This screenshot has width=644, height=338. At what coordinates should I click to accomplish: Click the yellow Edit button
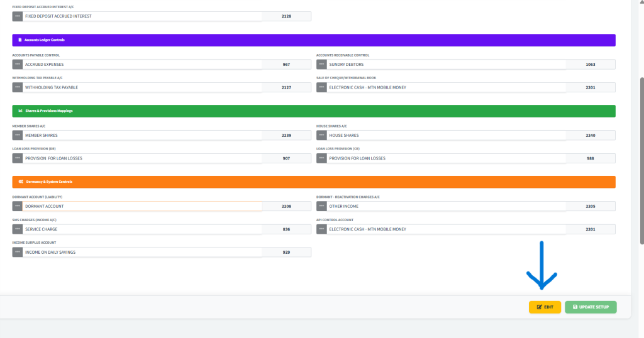click(x=545, y=307)
